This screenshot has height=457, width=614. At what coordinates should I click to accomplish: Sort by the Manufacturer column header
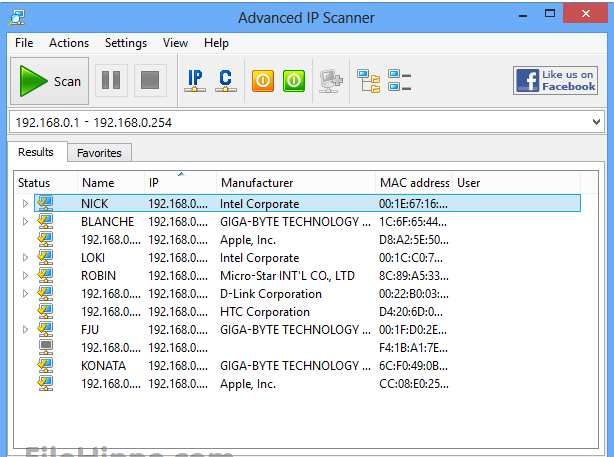[296, 182]
